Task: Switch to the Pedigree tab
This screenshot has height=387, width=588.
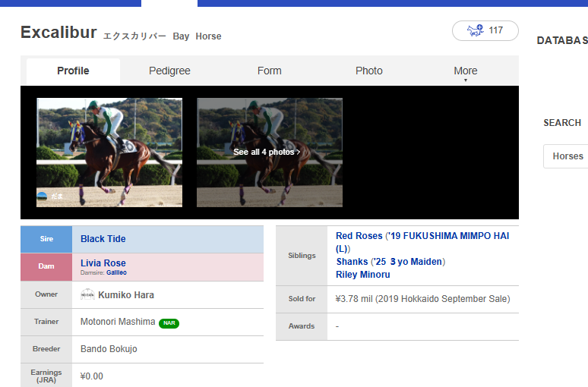Action: [169, 71]
